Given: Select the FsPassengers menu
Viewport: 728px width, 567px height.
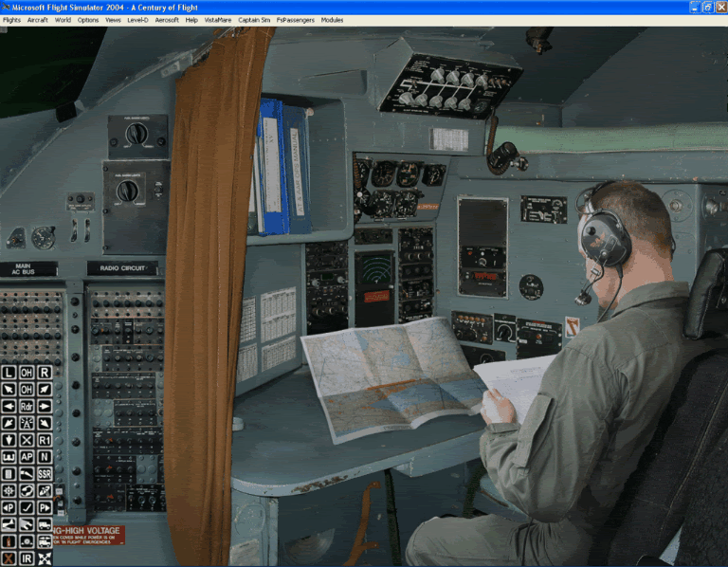Looking at the screenshot, I should coord(295,20).
